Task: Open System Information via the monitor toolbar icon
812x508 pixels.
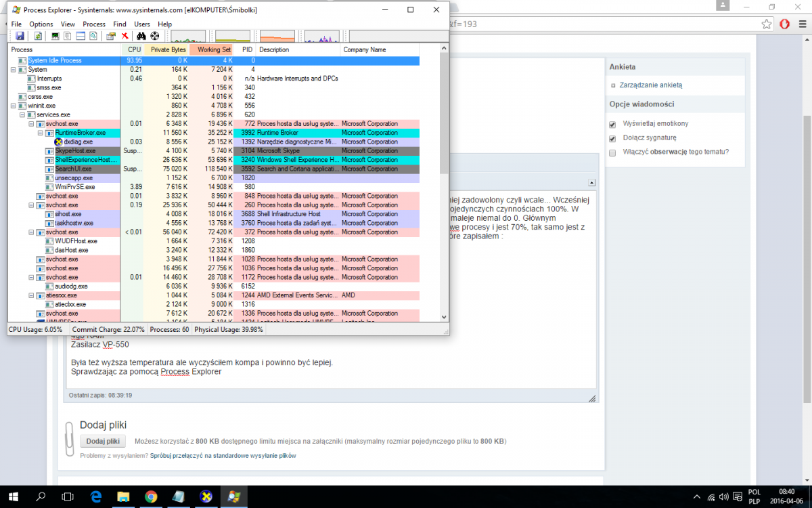Action: tap(55, 36)
